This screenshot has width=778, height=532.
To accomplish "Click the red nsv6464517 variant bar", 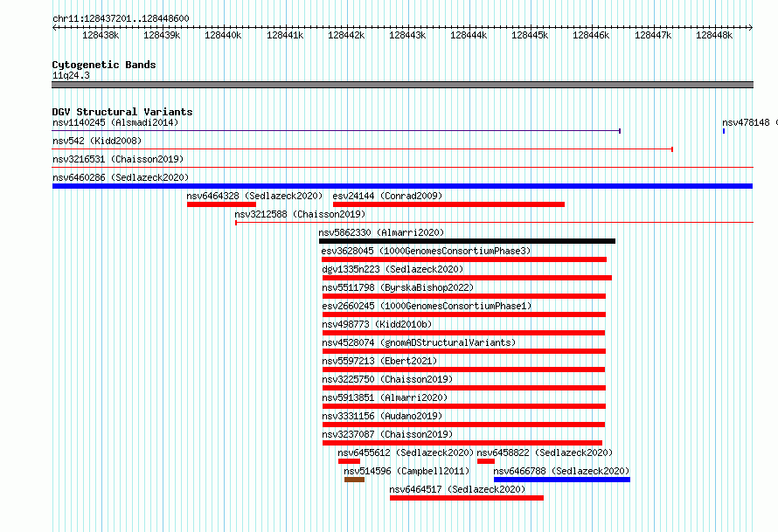I will pyautogui.click(x=467, y=498).
